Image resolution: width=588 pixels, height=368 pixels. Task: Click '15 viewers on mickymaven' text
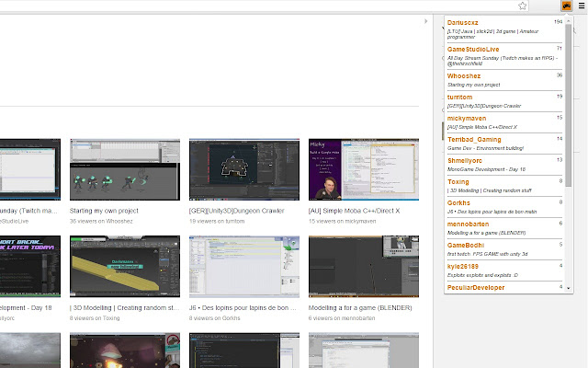point(342,221)
